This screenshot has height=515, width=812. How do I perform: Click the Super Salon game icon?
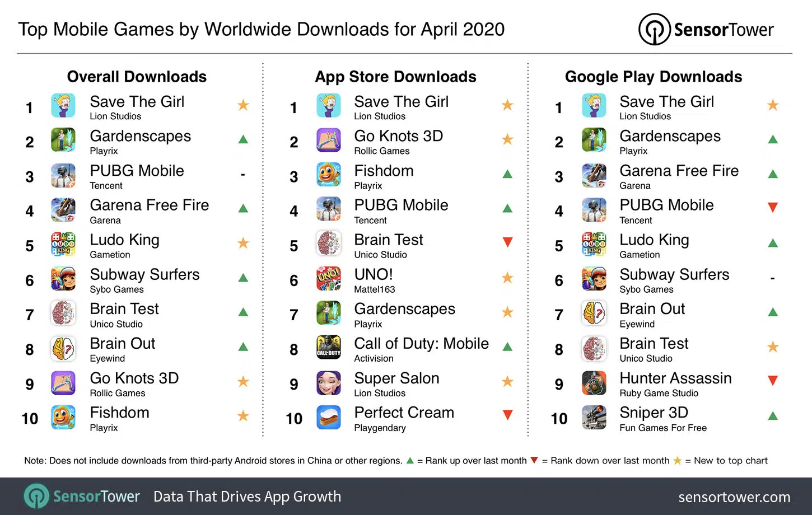(329, 383)
